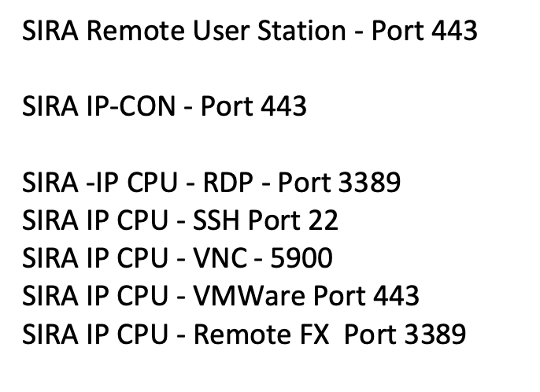This screenshot has height=392, width=540.
Task: Click the number 5900
Action: pos(301,258)
